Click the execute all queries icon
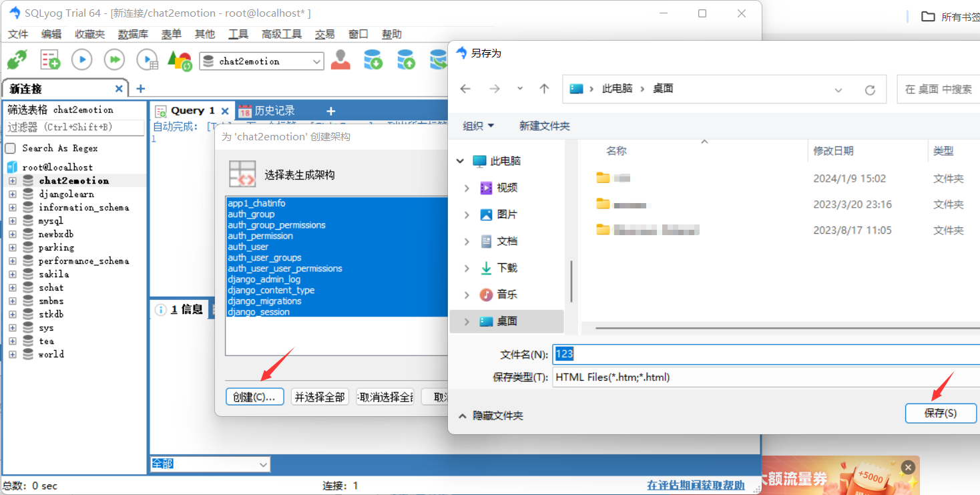 (115, 59)
